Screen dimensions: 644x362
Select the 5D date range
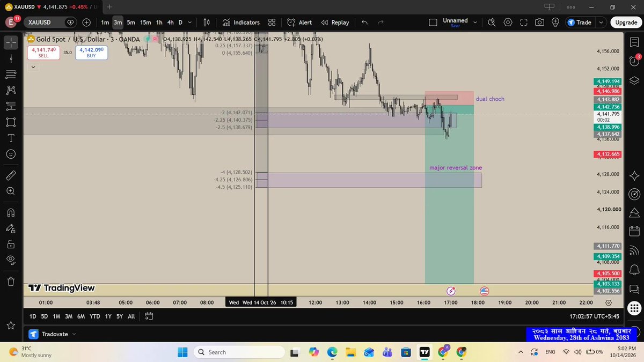(x=45, y=316)
